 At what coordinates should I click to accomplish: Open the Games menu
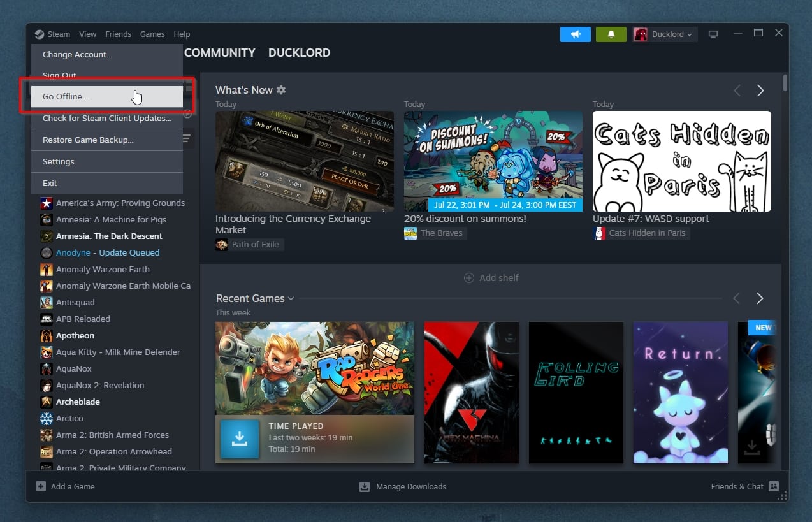tap(152, 34)
